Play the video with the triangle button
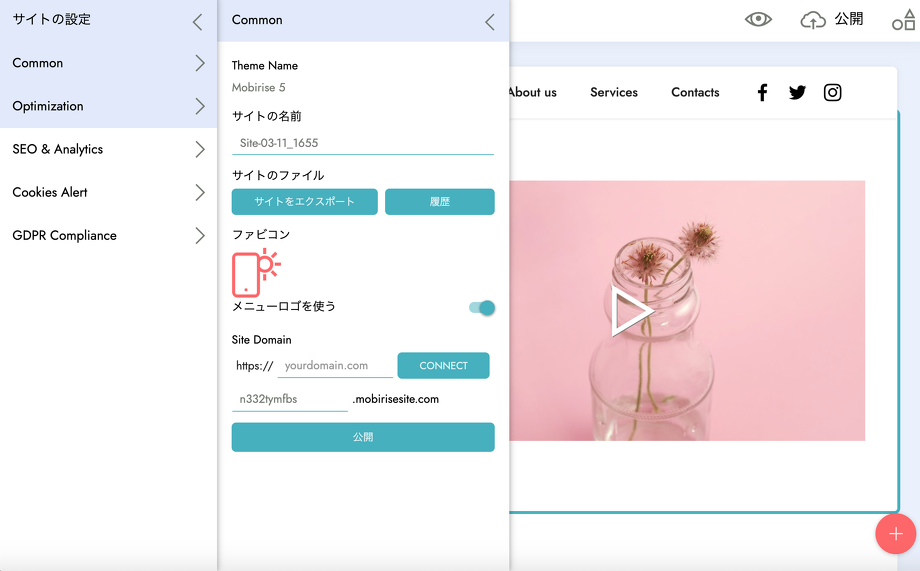This screenshot has height=571, width=920. (x=632, y=311)
